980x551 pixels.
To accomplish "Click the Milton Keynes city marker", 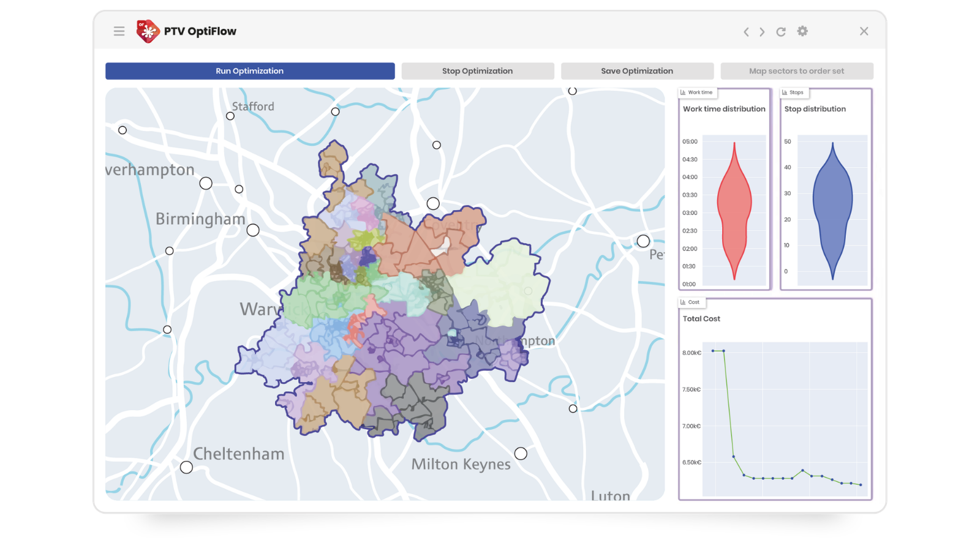I will pos(521,454).
